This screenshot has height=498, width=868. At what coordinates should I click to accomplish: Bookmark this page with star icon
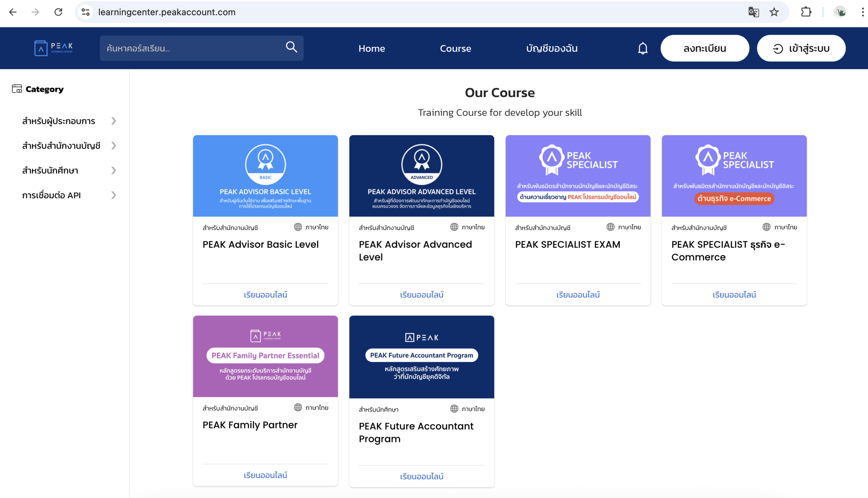774,12
